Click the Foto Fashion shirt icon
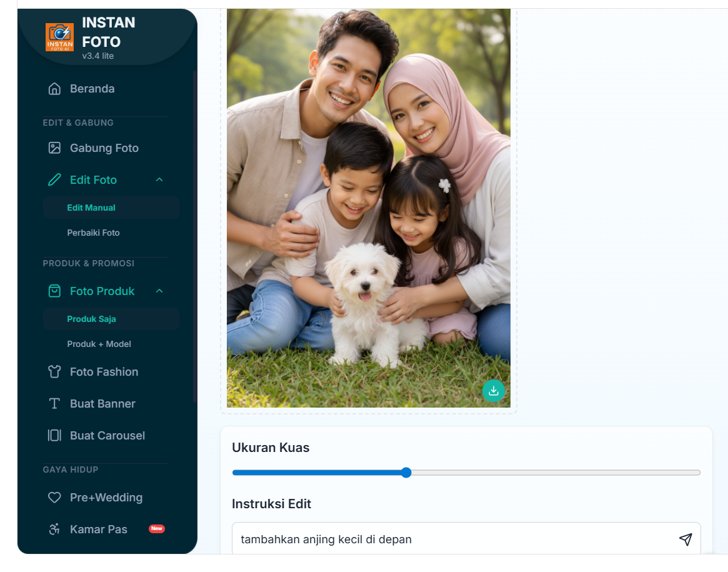 click(54, 372)
